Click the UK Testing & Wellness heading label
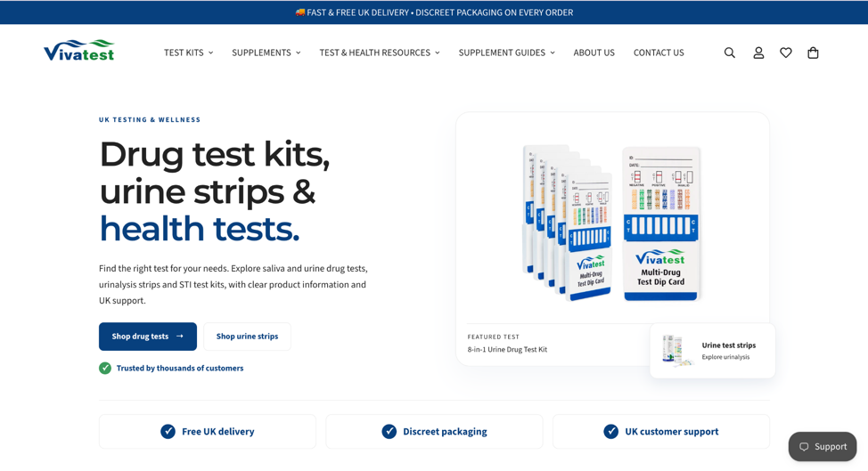This screenshot has width=868, height=471. click(150, 119)
